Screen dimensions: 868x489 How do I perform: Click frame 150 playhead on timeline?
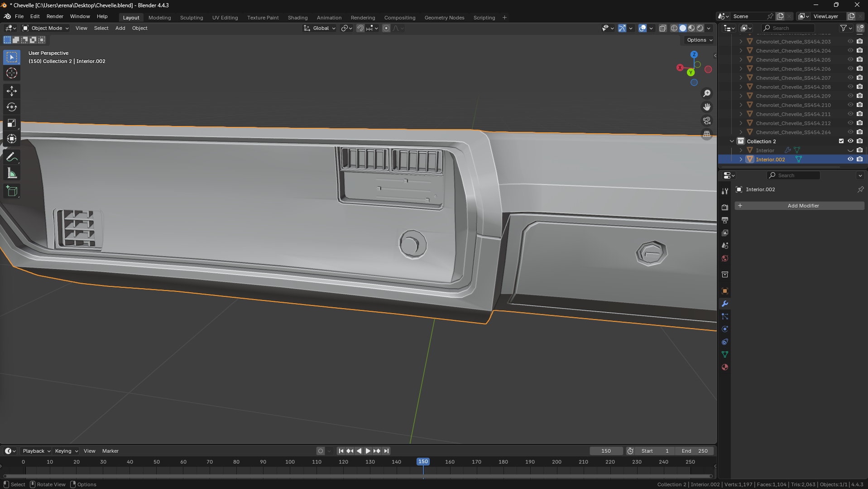pyautogui.click(x=422, y=461)
